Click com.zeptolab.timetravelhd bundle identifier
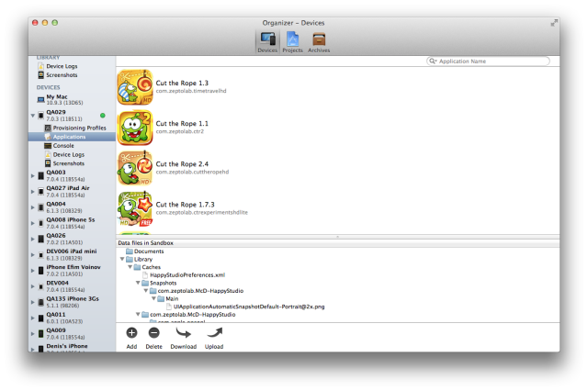The image size is (588, 391). 191,91
